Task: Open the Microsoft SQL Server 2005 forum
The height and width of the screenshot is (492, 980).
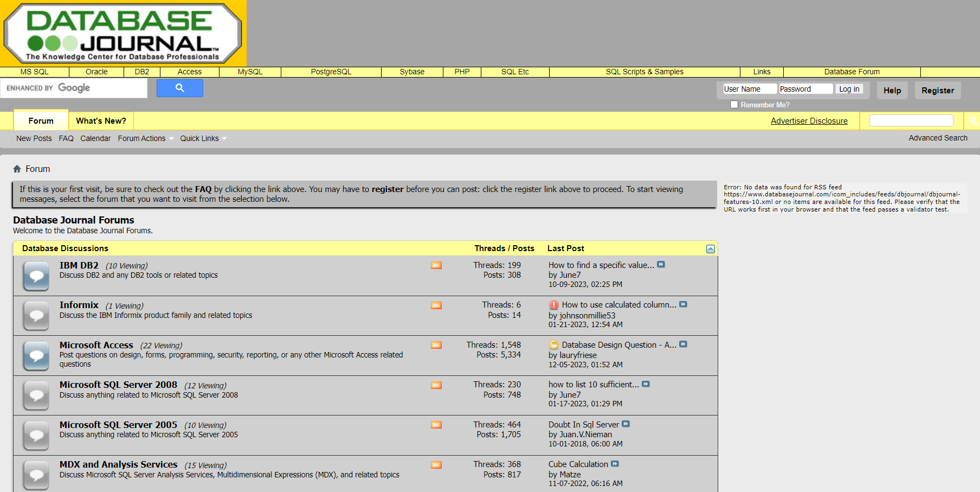Action: 118,425
